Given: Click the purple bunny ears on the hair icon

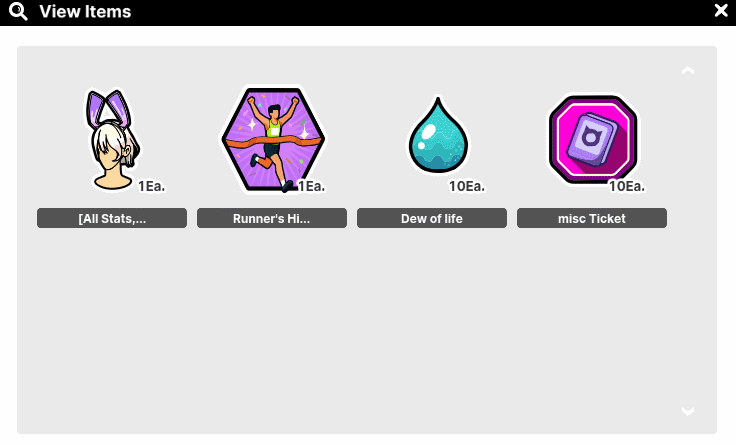Looking at the screenshot, I should [x=108, y=108].
